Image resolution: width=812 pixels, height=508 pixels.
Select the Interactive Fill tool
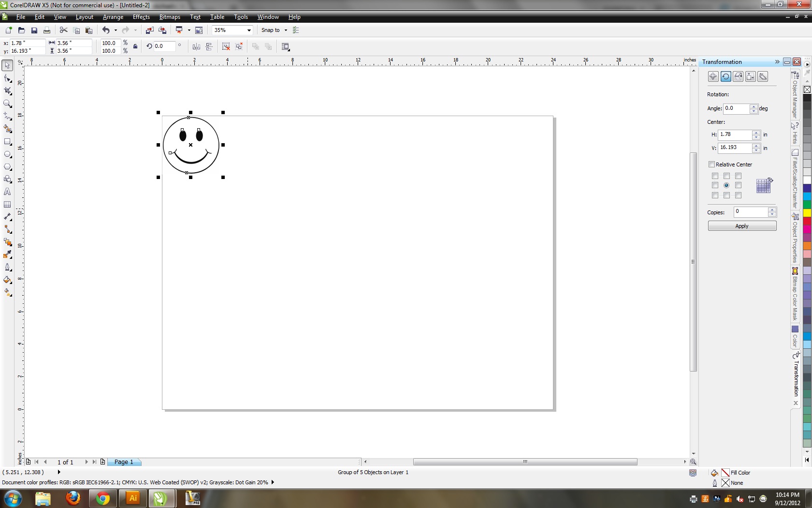[7, 293]
